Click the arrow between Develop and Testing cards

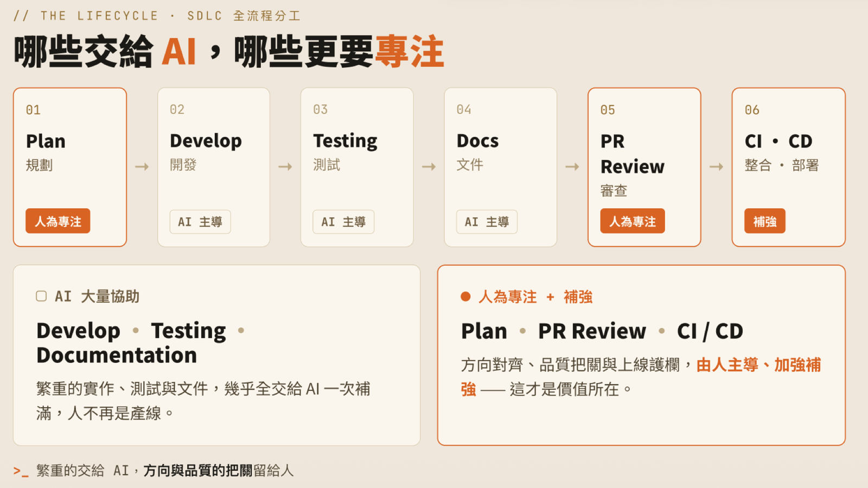click(285, 166)
